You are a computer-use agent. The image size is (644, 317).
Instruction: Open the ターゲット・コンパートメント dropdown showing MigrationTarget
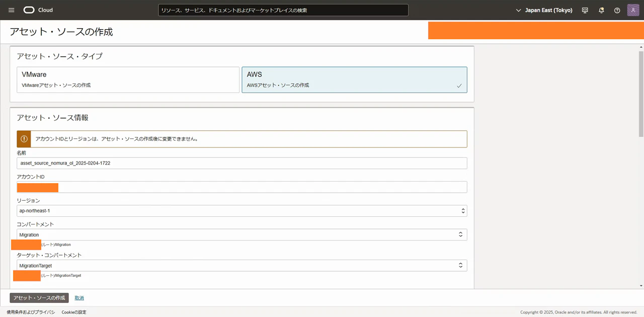[x=242, y=265]
